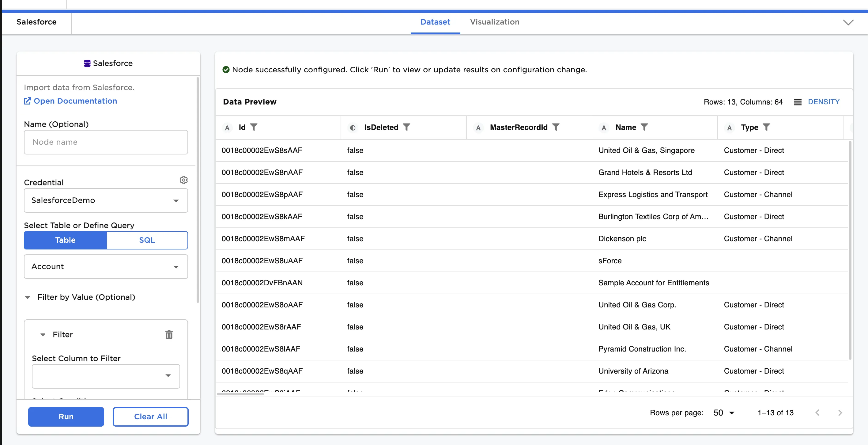Run the Salesforce query
This screenshot has height=445, width=868.
point(66,417)
